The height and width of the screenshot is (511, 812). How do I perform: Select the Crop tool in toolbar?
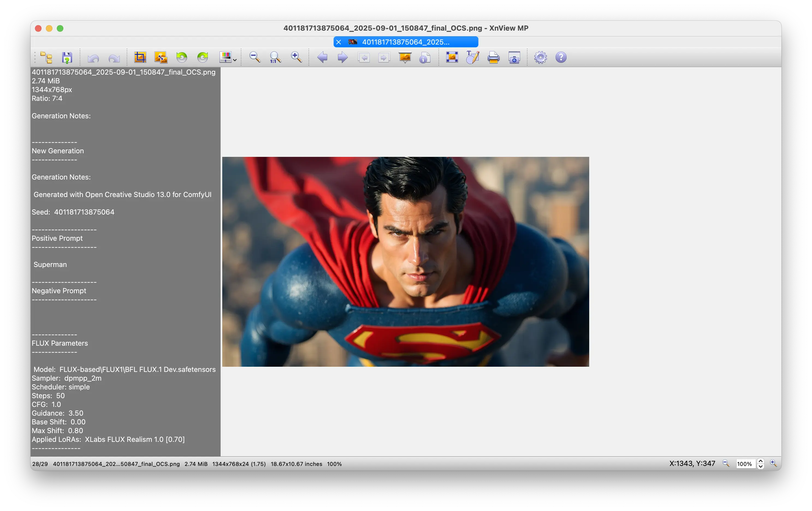(140, 57)
